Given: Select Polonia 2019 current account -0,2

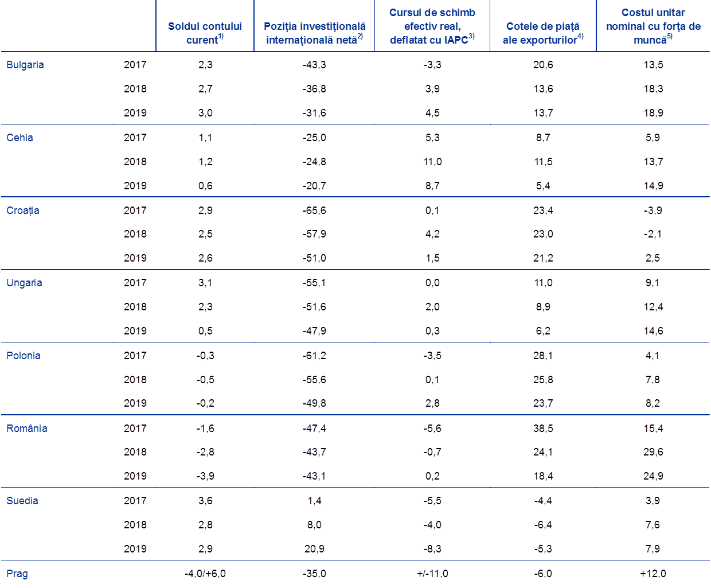Looking at the screenshot, I should 205,403.
